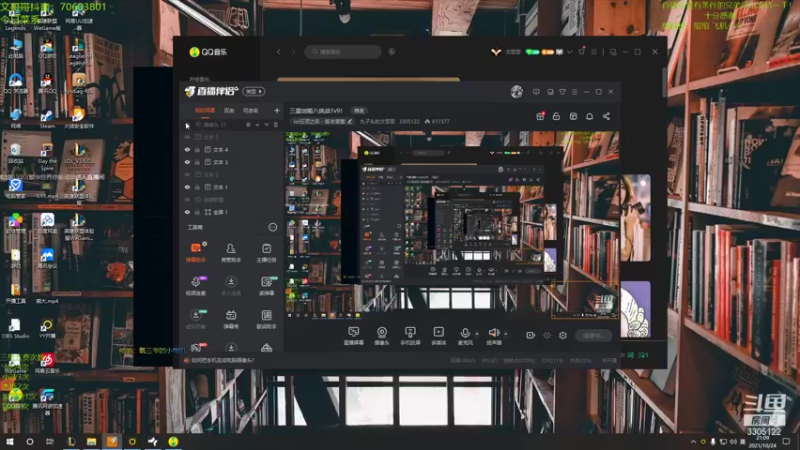The width and height of the screenshot is (800, 450).
Task: Add a 直播屏幕 screen capture source
Action: 353,336
